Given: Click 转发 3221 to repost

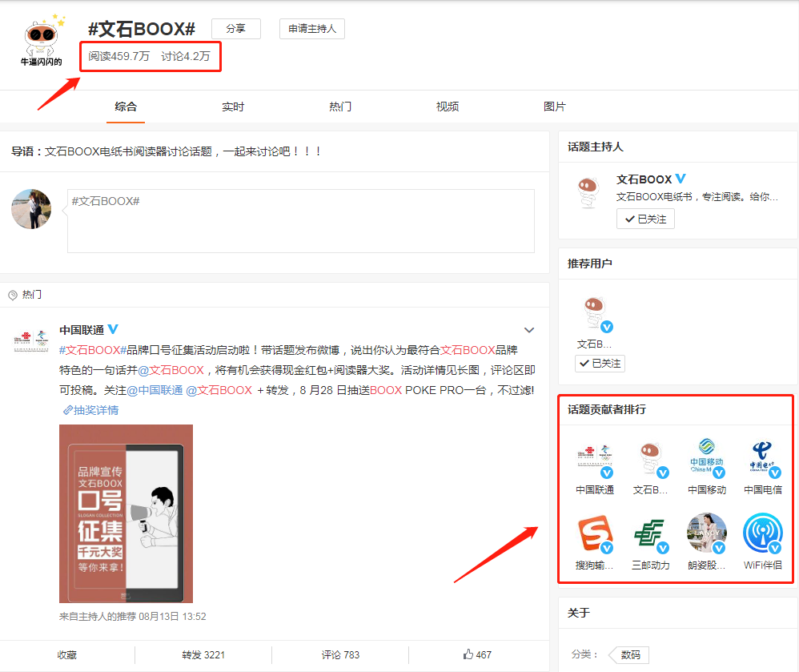Looking at the screenshot, I should [x=203, y=654].
